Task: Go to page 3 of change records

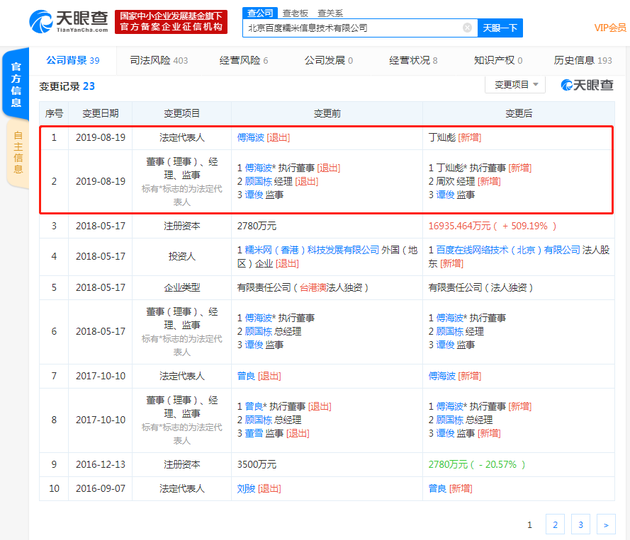Action: [580, 524]
